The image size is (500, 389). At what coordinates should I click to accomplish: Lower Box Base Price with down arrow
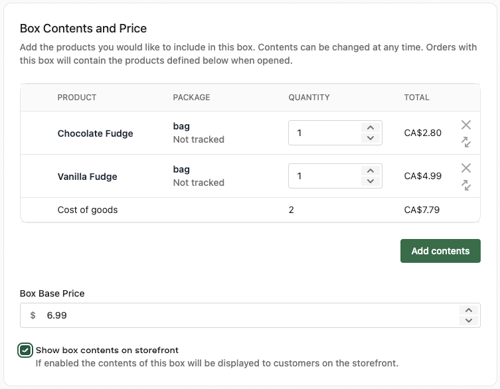click(469, 320)
